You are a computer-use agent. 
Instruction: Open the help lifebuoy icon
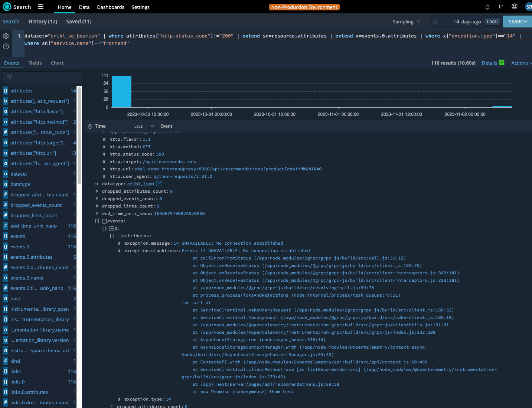click(x=515, y=7)
